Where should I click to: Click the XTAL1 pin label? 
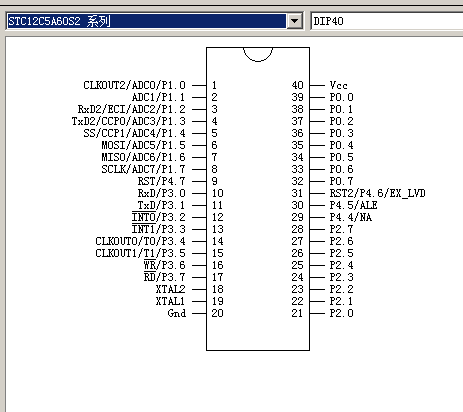tap(170, 301)
